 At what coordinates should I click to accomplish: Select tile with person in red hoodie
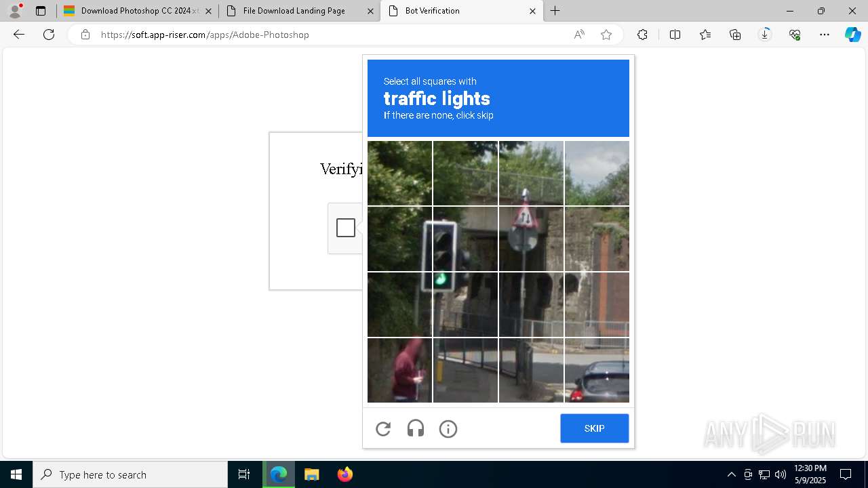(x=399, y=370)
